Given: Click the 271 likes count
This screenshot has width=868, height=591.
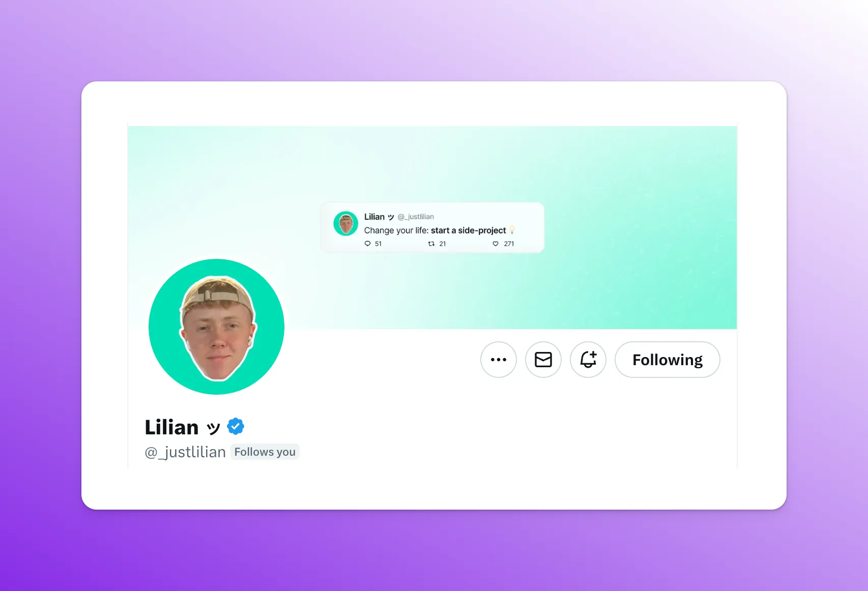Looking at the screenshot, I should (509, 244).
